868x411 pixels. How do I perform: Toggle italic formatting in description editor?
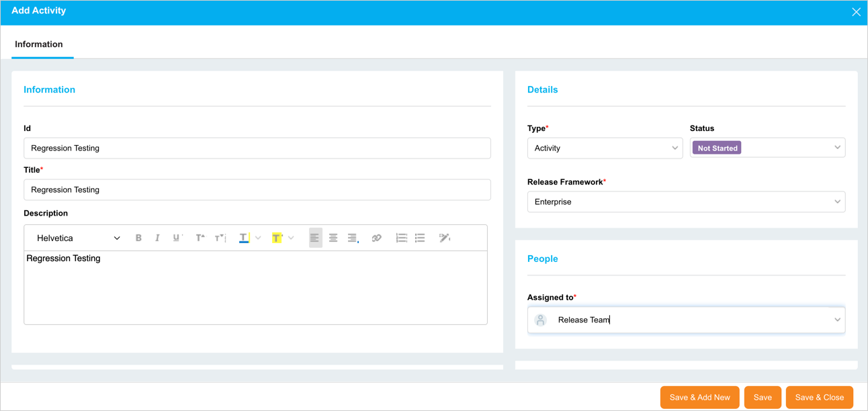[x=157, y=238]
